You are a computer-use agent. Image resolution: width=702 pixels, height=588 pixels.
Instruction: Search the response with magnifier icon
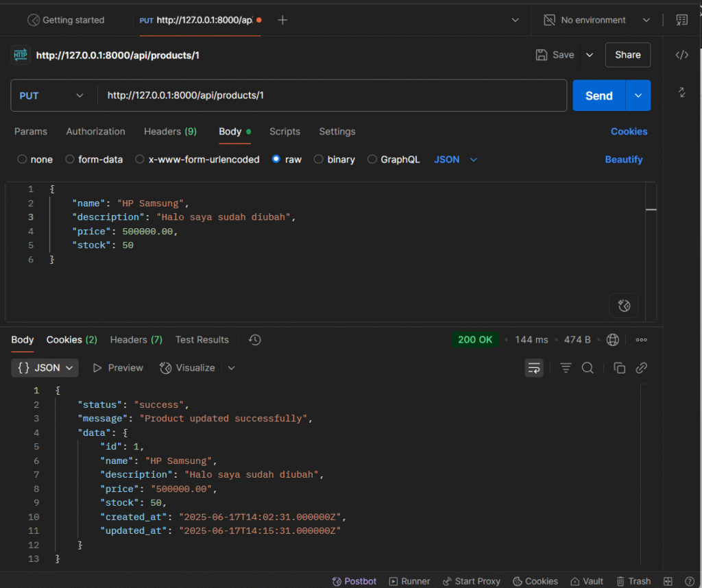coord(588,368)
